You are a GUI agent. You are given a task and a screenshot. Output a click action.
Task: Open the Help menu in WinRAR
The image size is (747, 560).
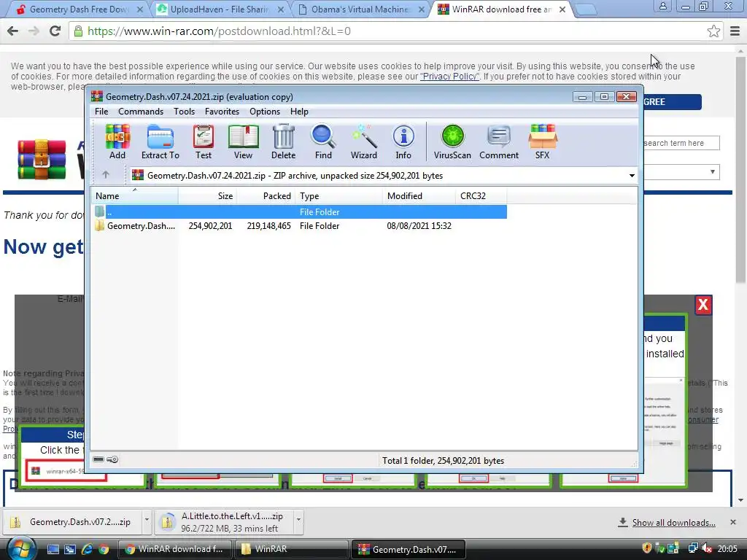[x=299, y=112]
